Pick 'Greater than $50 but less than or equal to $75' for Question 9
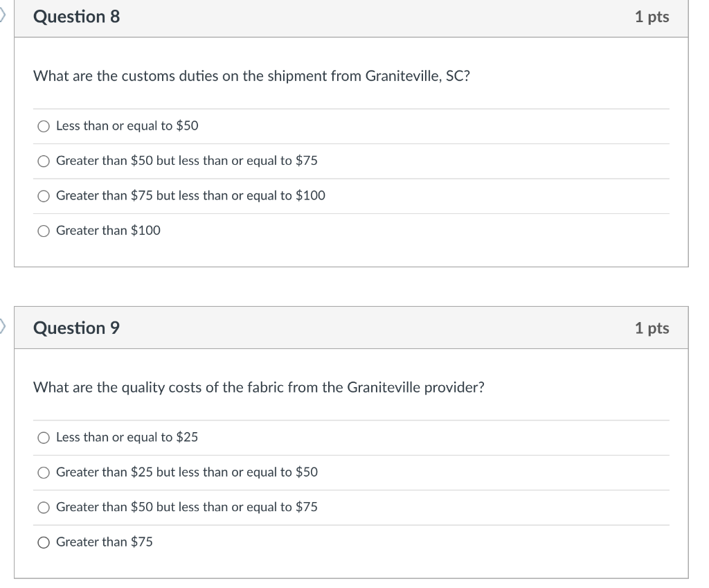 pyautogui.click(x=44, y=508)
